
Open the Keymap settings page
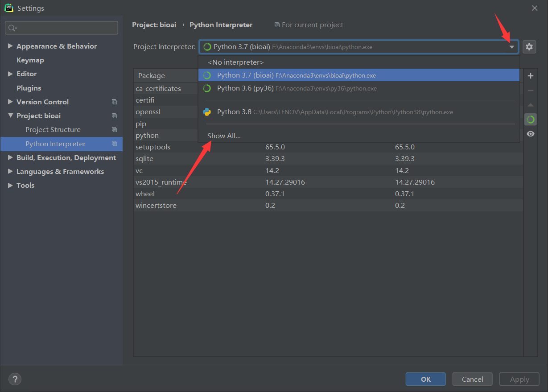(30, 60)
